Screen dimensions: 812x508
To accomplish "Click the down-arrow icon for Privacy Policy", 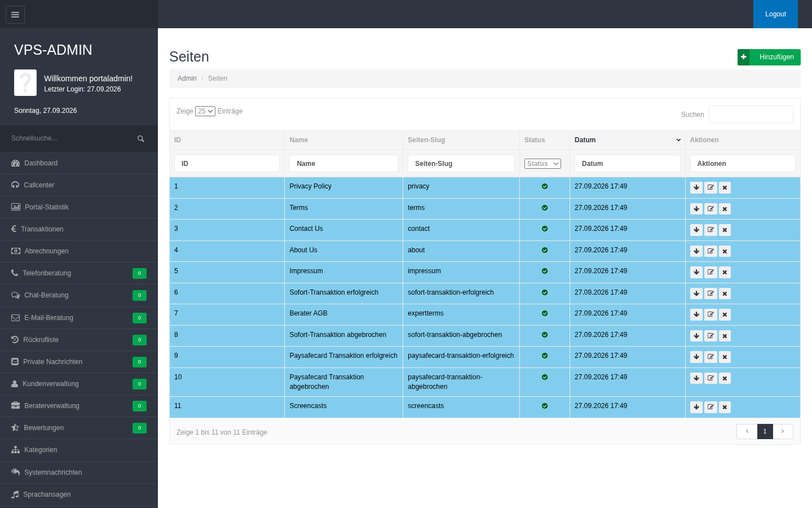I will [696, 187].
